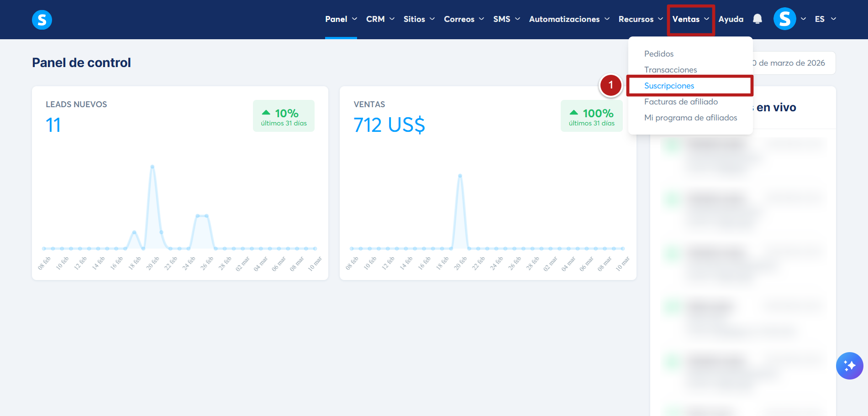
Task: Click the highest peak in the leads chart
Action: coord(152,166)
